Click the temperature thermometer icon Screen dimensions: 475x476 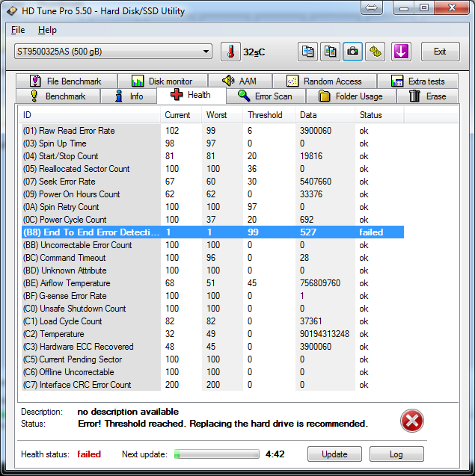(230, 52)
